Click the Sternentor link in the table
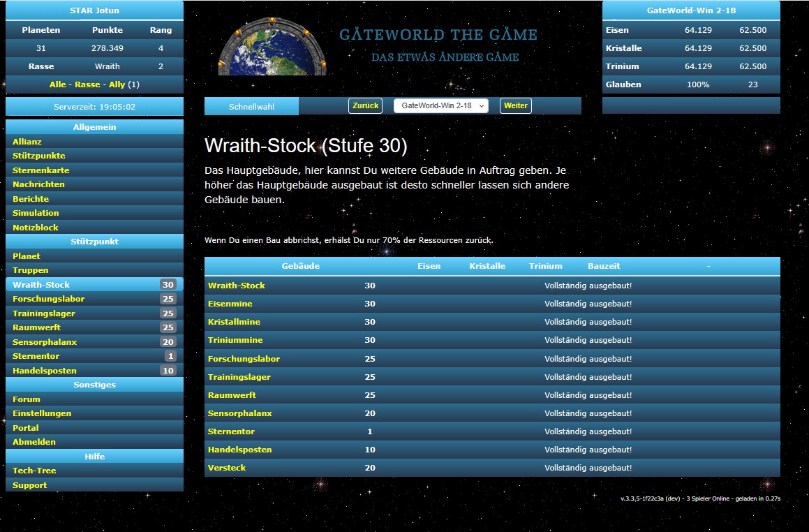The height and width of the screenshot is (532, 809). coord(231,431)
